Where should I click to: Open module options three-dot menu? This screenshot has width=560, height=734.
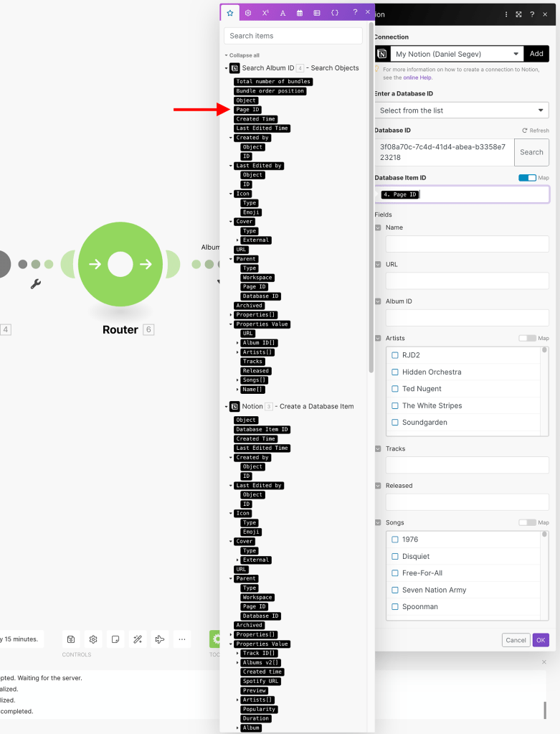[506, 14]
